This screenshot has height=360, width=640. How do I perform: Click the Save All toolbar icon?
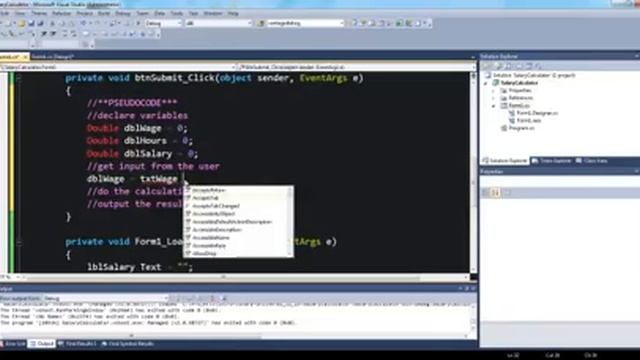[x=40, y=24]
